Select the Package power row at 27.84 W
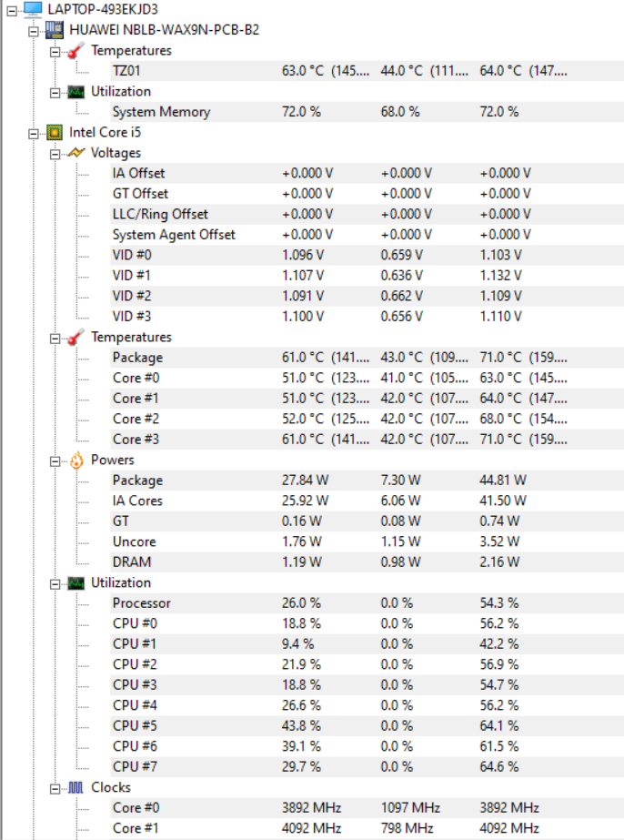624x840 pixels. click(x=367, y=480)
